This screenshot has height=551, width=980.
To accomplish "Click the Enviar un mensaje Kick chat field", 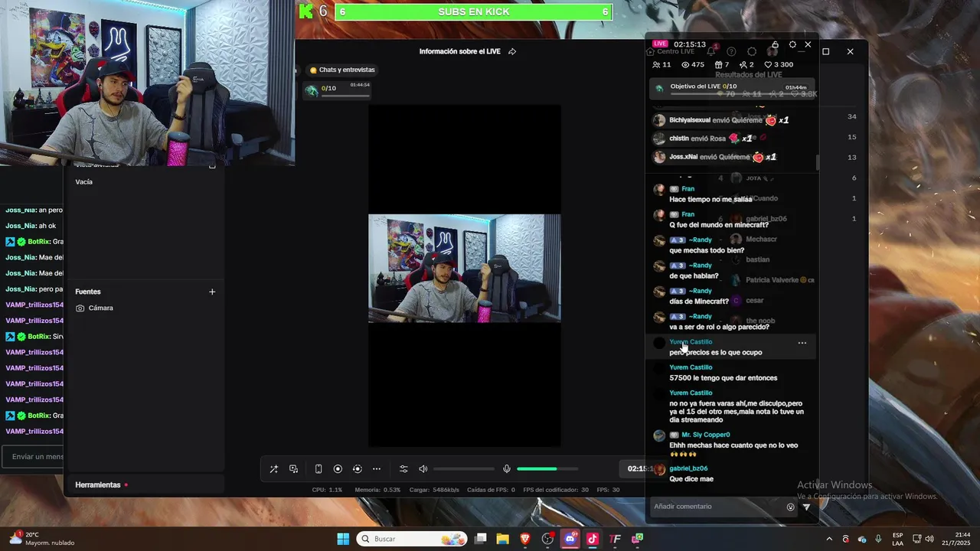I will pyautogui.click(x=32, y=457).
